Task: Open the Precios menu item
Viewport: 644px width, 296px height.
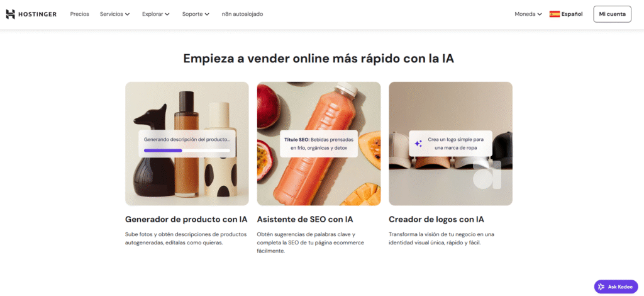Action: (79, 14)
